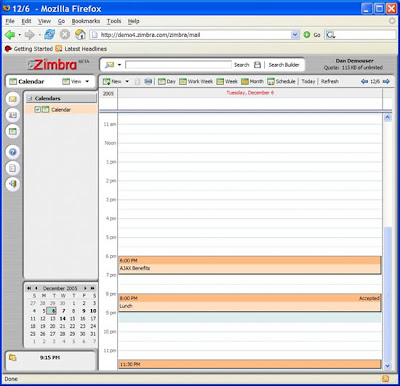Image resolution: width=400 pixels, height=386 pixels.
Task: Open the Back button history dropdown
Action: (19, 35)
